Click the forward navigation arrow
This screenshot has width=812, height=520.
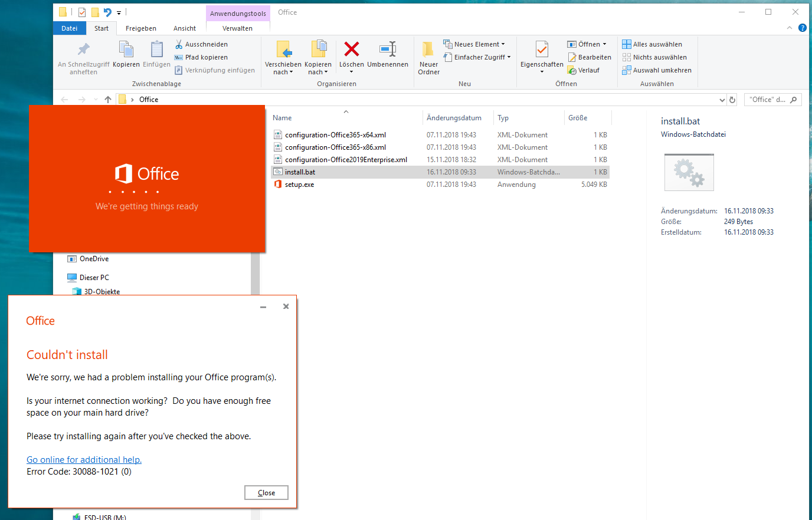tap(81, 100)
